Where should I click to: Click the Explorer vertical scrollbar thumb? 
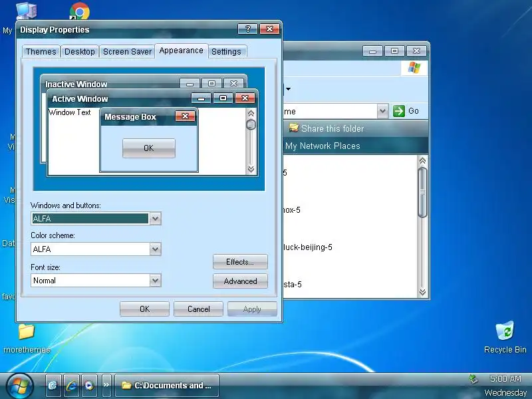point(422,192)
